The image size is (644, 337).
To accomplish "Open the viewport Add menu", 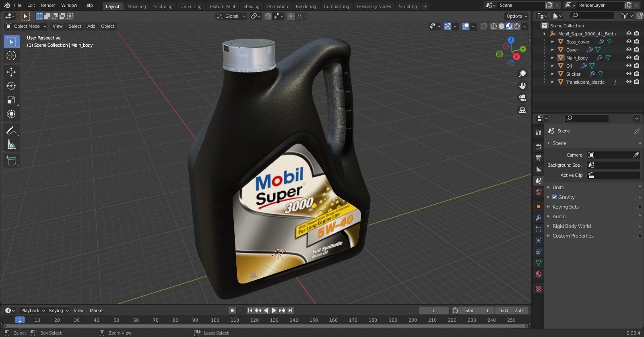I will pos(91,26).
